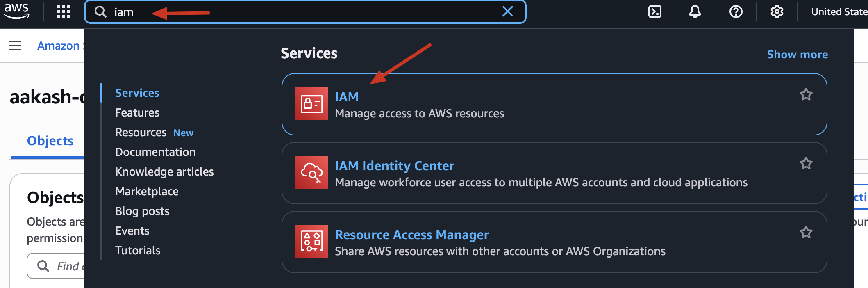Click the IAM service red icon
Viewport: 868px width, 288px height.
[312, 103]
